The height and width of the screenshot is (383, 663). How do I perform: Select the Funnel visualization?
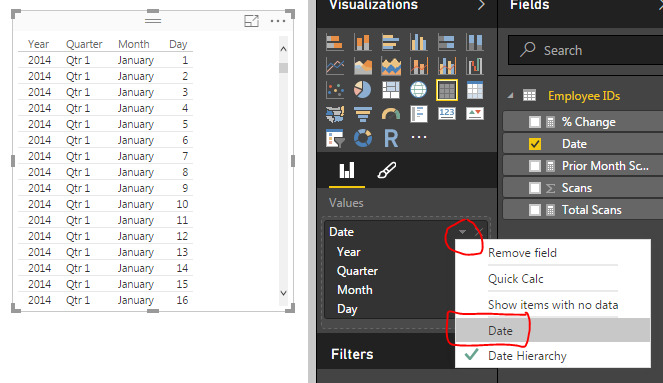(x=362, y=114)
